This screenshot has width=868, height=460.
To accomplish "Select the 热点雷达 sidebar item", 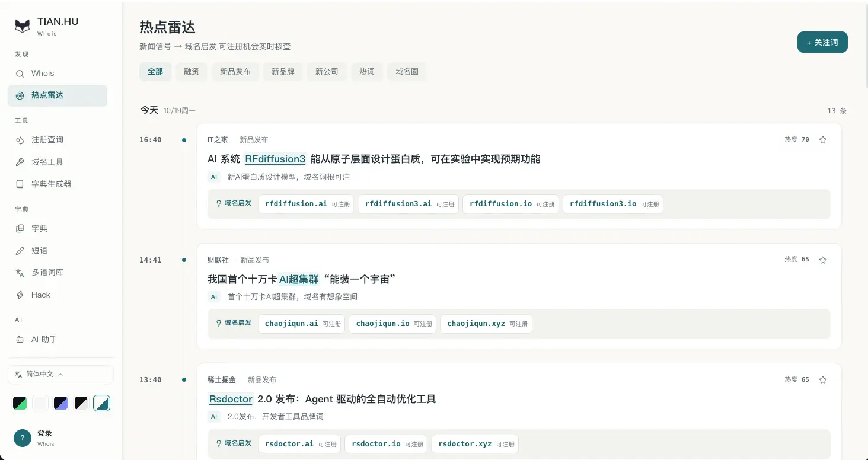I will click(x=58, y=95).
